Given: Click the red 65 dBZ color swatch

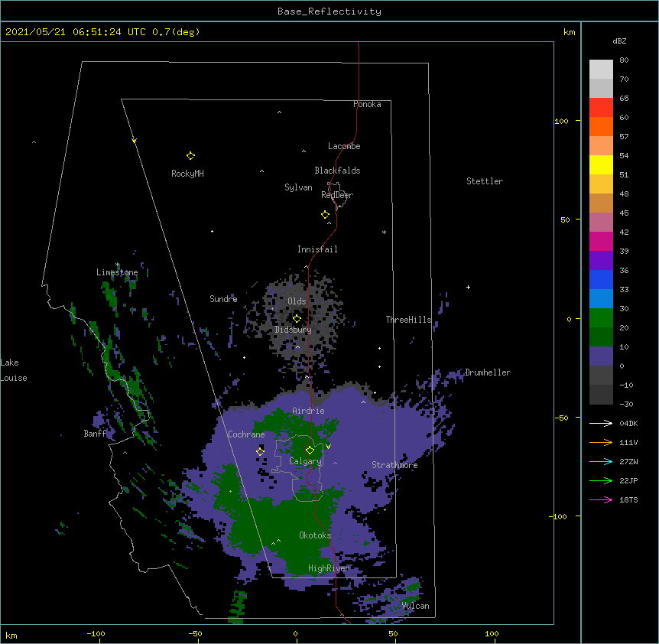Looking at the screenshot, I should (601, 108).
